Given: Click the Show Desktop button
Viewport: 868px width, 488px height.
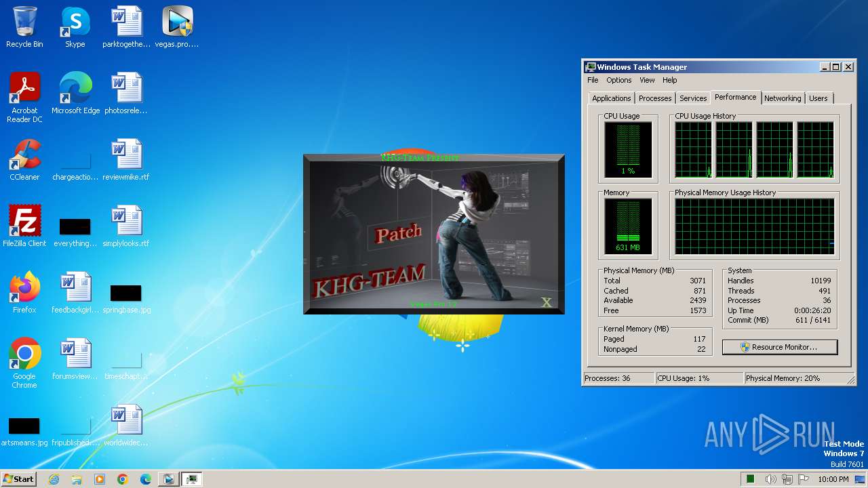Looking at the screenshot, I should pos(860,479).
